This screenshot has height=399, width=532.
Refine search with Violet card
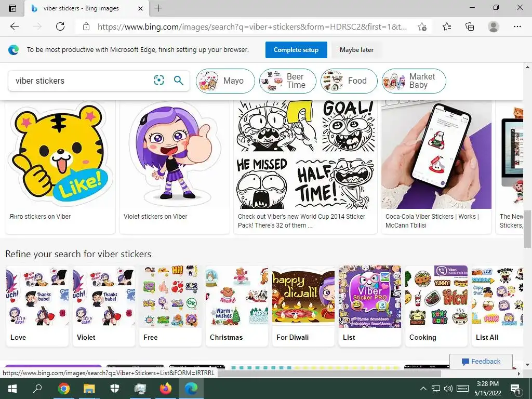[104, 305]
